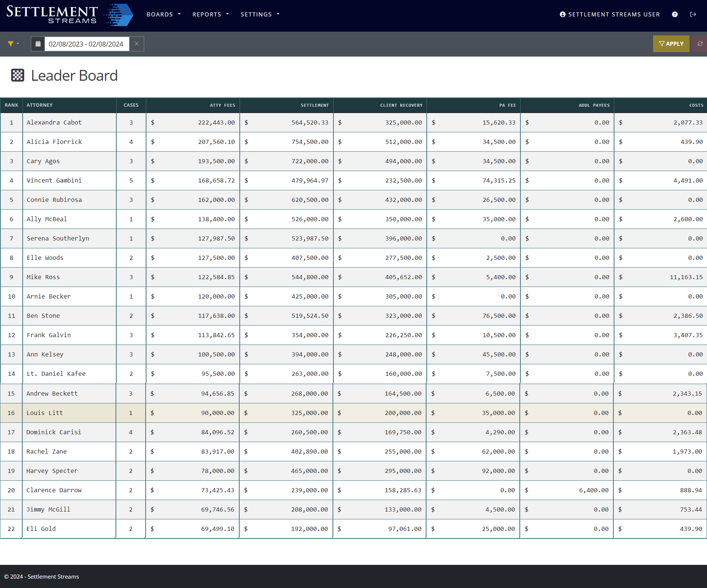Sort by Atty Fees column header
The width and height of the screenshot is (707, 588).
pos(222,105)
